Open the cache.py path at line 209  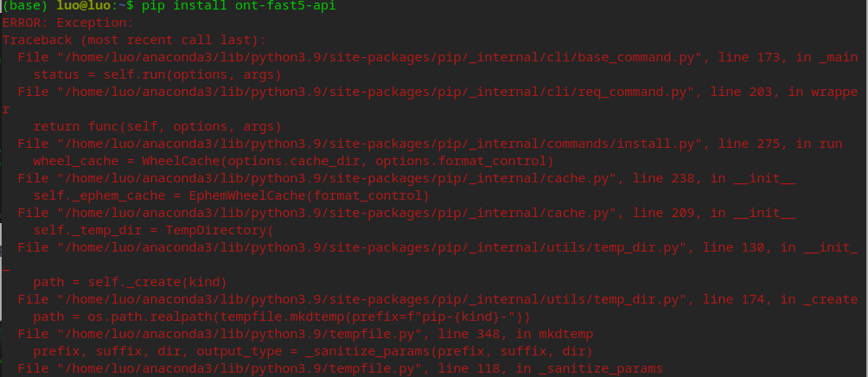coord(335,213)
